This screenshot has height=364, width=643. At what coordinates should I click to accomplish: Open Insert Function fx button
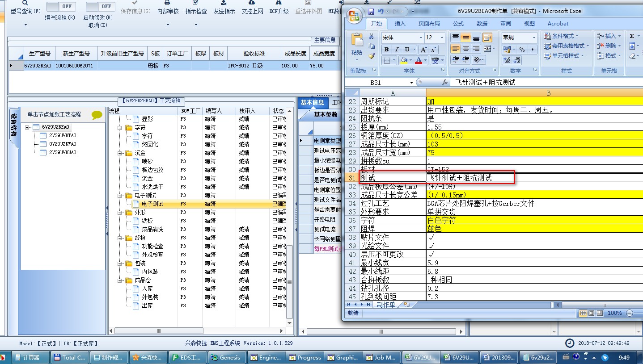click(x=445, y=83)
